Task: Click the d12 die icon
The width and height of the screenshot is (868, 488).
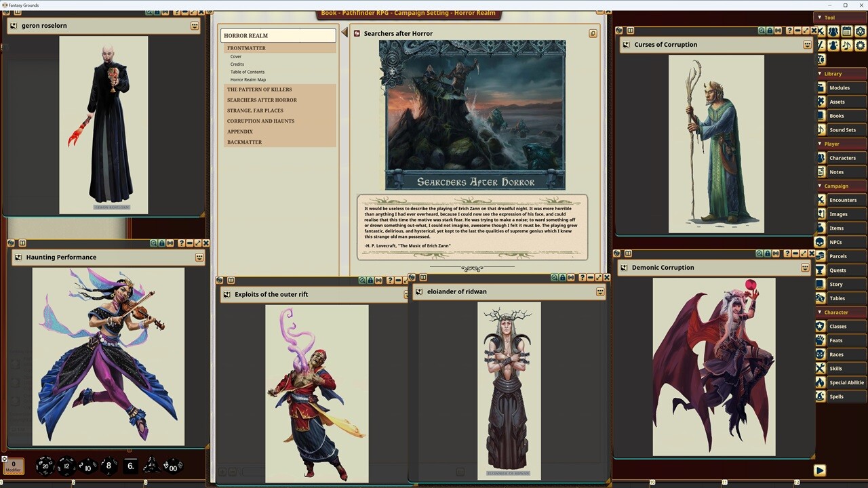Action: coord(66,466)
